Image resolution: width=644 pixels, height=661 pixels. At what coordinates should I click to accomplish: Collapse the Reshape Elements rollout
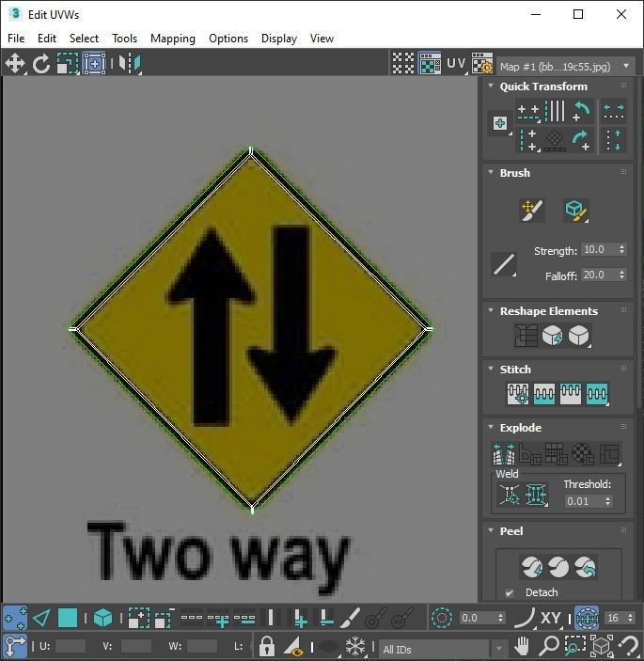pos(491,310)
